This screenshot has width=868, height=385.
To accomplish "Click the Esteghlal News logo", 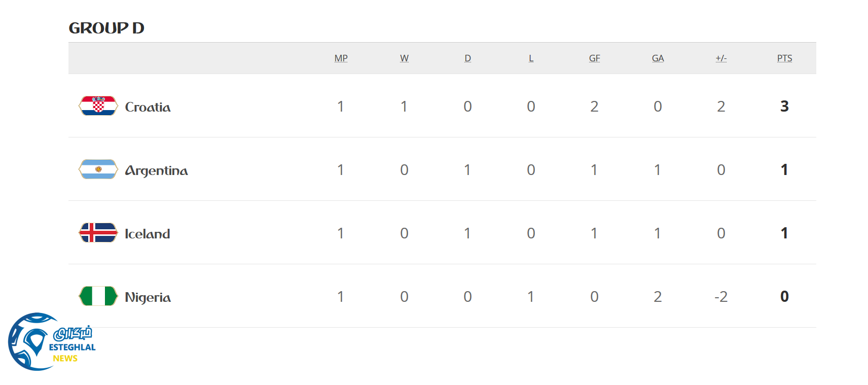I will tap(51, 342).
